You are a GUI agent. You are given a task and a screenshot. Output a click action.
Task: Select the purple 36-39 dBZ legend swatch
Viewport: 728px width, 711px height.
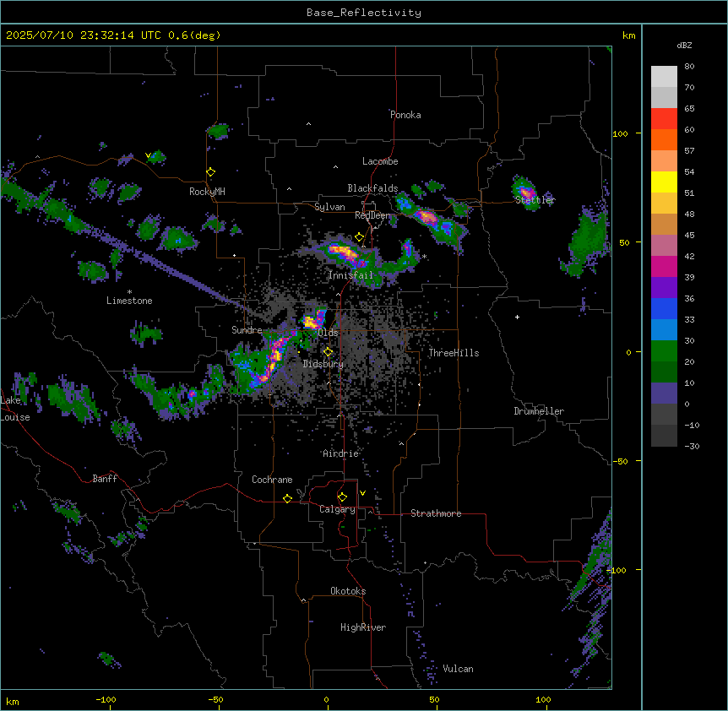pos(664,288)
